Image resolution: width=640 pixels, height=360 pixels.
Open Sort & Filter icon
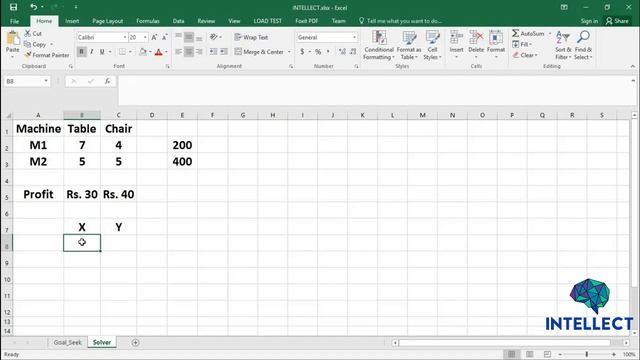(563, 38)
